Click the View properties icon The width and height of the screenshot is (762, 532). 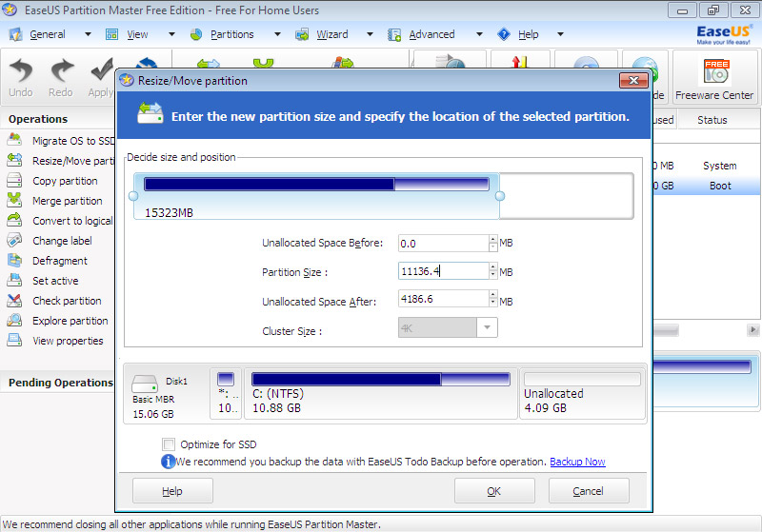14,341
